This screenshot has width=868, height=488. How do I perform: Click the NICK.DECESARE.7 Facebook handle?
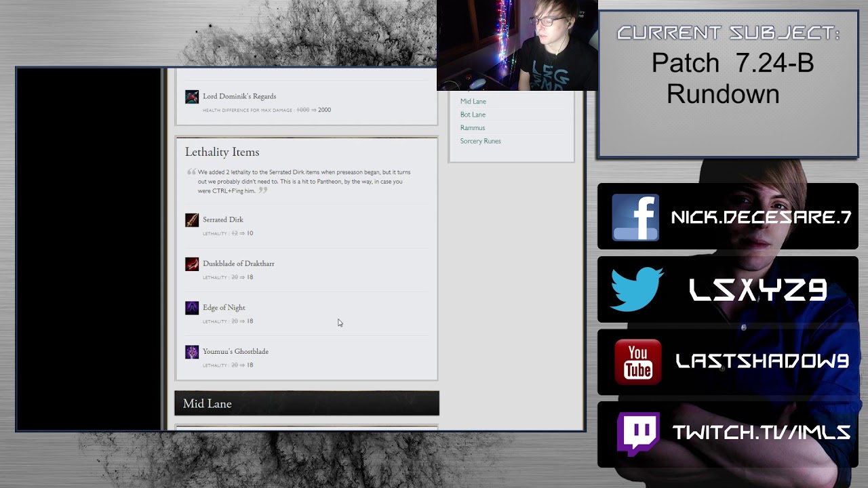click(761, 218)
